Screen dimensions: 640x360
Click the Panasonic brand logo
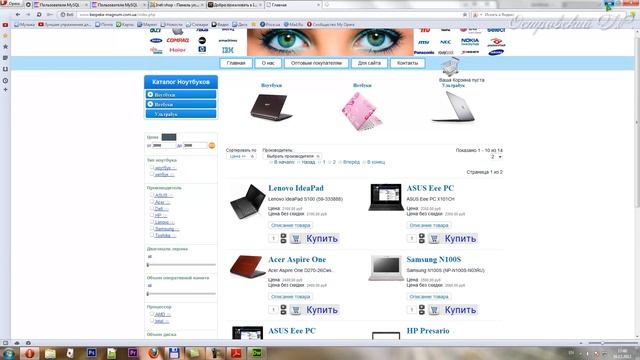point(424,52)
